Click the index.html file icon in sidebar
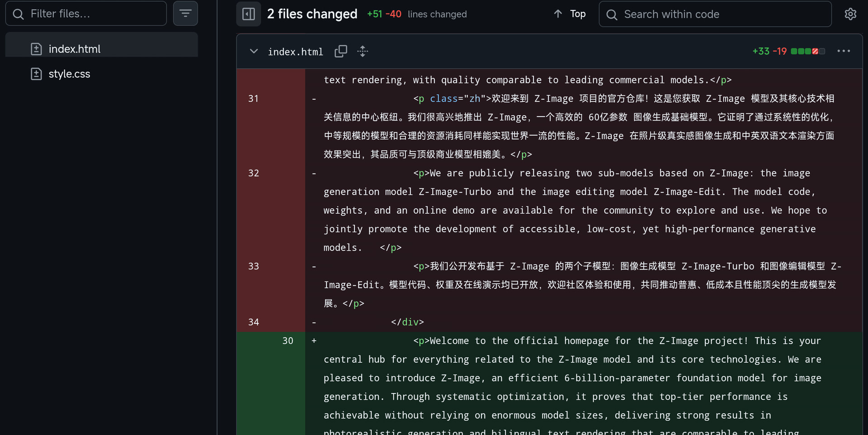The width and height of the screenshot is (868, 435). tap(36, 49)
